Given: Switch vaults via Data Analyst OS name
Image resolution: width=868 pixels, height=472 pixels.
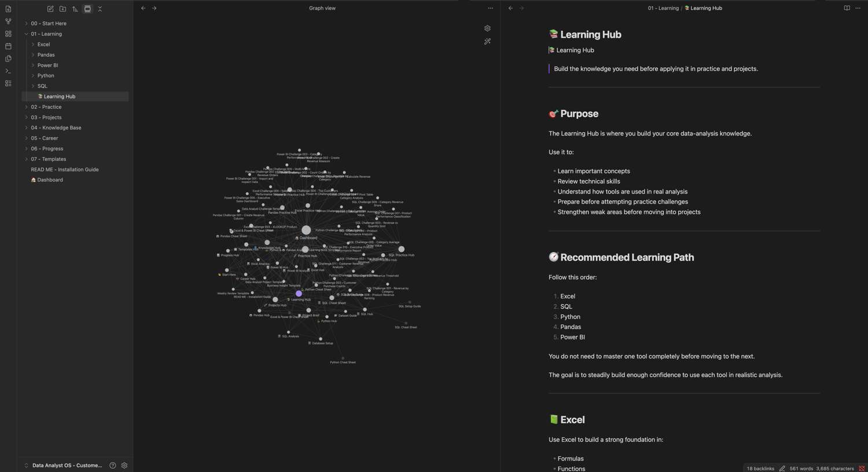Looking at the screenshot, I should coord(67,466).
